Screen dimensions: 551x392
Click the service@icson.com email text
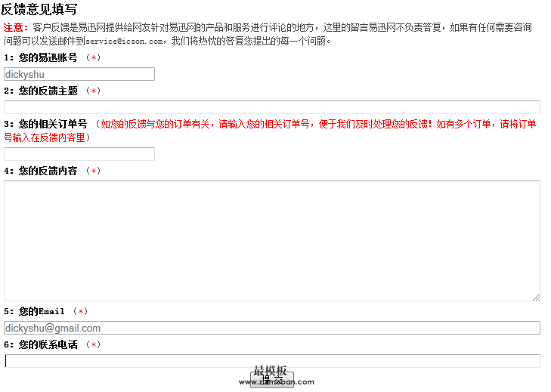click(124, 42)
